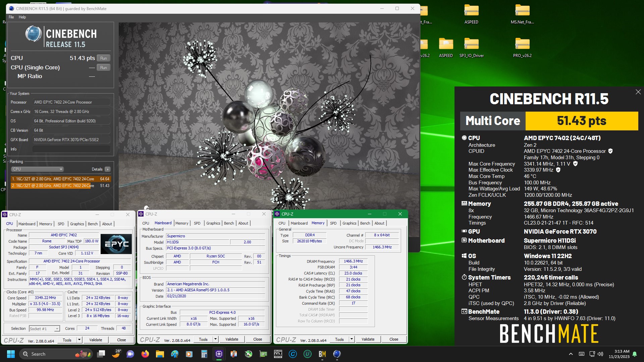Open the taskbar clock showing 3:13 AM

[x=619, y=354]
